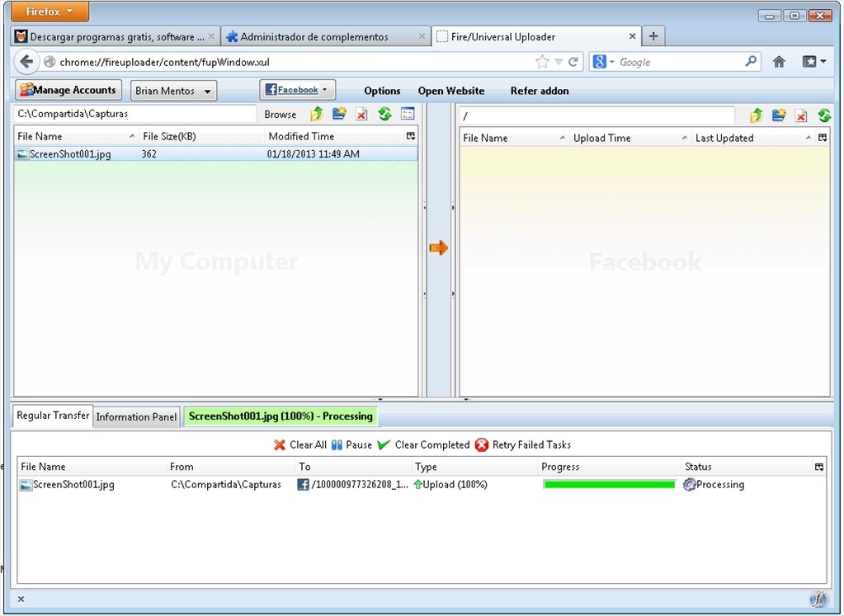Click local path field C:\Compartida\Capturas

point(135,114)
